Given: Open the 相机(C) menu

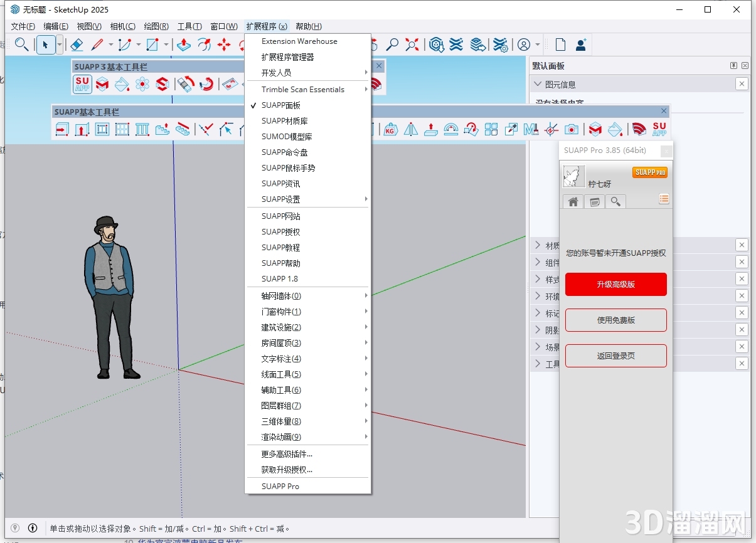Looking at the screenshot, I should click(x=122, y=26).
